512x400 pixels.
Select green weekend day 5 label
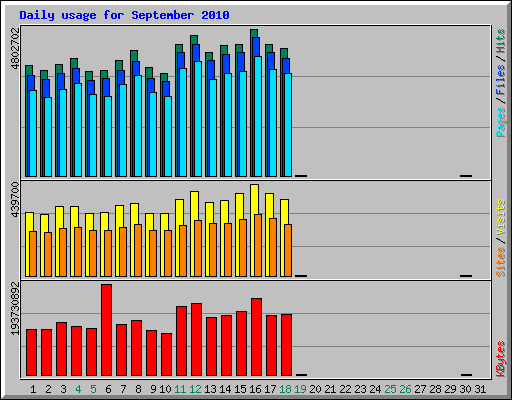pyautogui.click(x=93, y=389)
